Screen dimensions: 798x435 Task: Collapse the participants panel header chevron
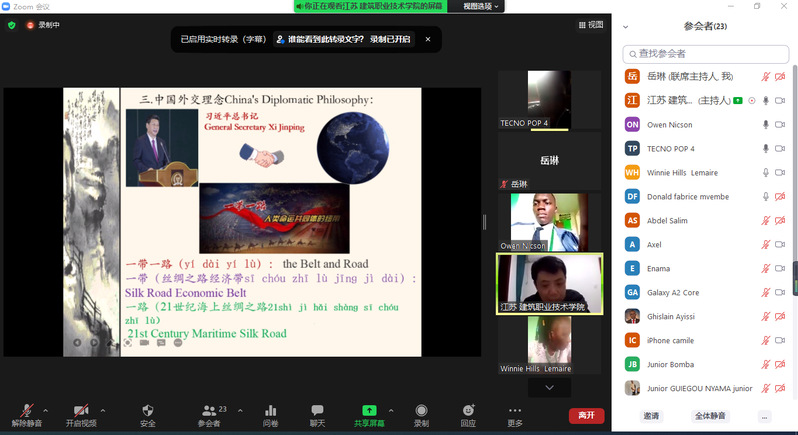[x=626, y=27]
